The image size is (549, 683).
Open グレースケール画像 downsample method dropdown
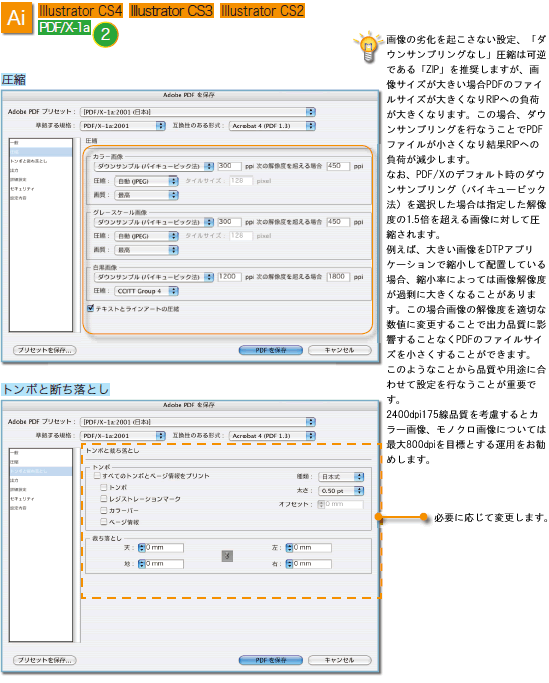click(153, 222)
